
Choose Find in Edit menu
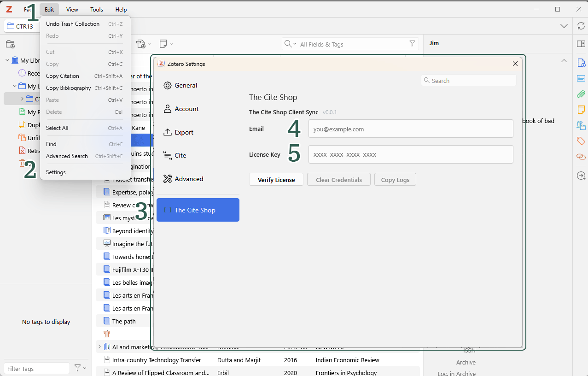pos(85,144)
